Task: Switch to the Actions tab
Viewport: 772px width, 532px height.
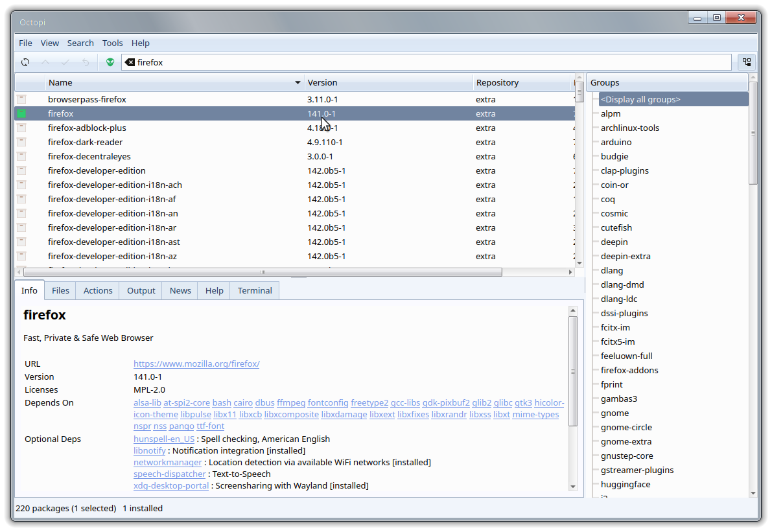Action: click(98, 290)
